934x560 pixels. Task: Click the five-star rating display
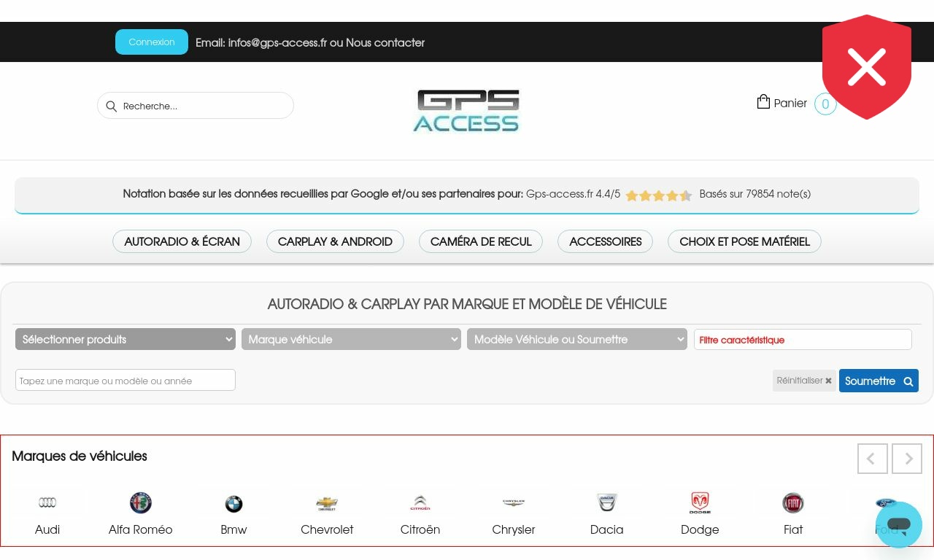pos(659,195)
